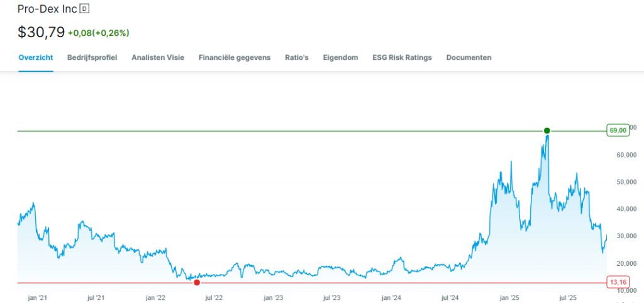View the ESG Risk Ratings tab
Screen dimensions: 644x303
[x=402, y=57]
